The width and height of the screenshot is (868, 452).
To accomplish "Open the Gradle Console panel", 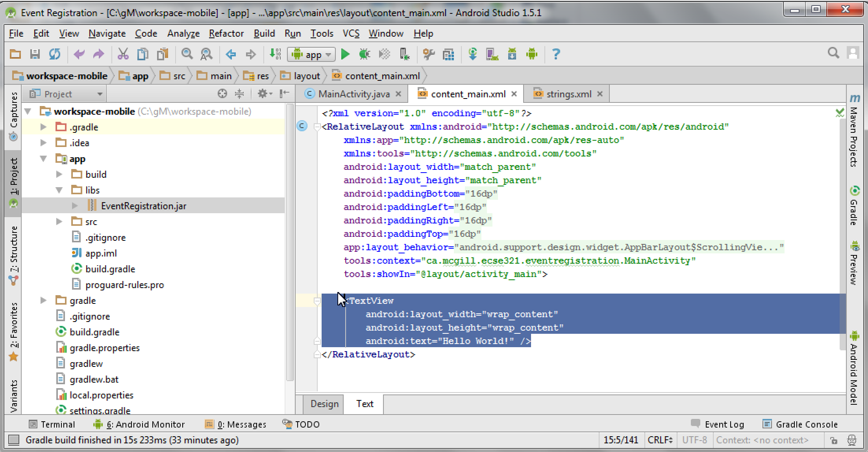I will coord(806,424).
